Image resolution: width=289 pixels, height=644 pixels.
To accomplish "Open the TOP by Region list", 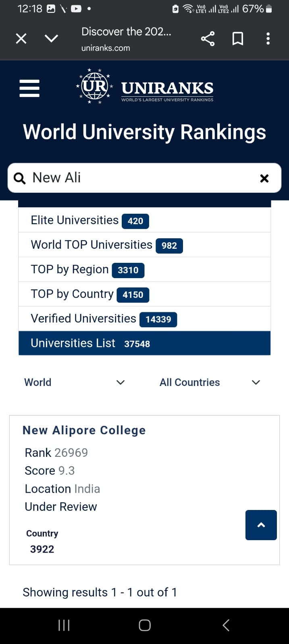I will pos(87,270).
